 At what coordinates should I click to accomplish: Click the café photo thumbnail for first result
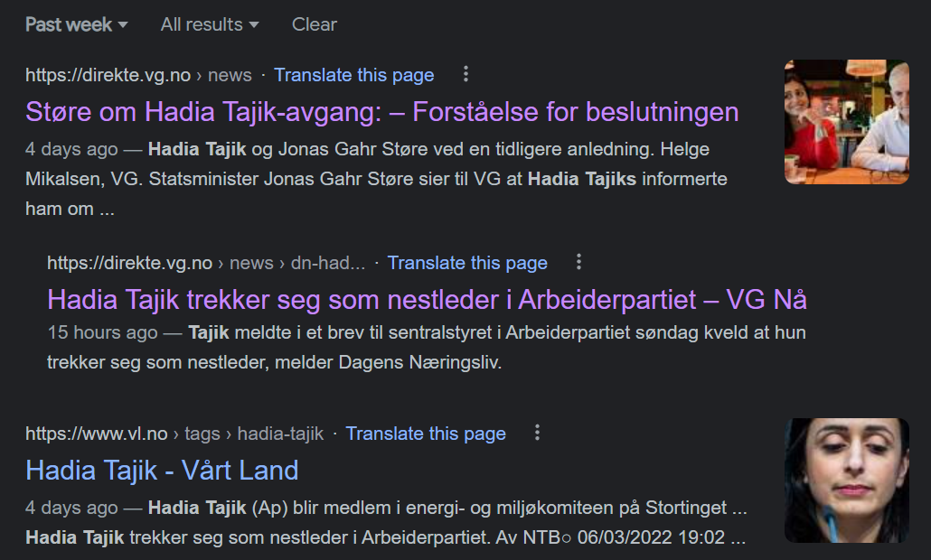(846, 122)
